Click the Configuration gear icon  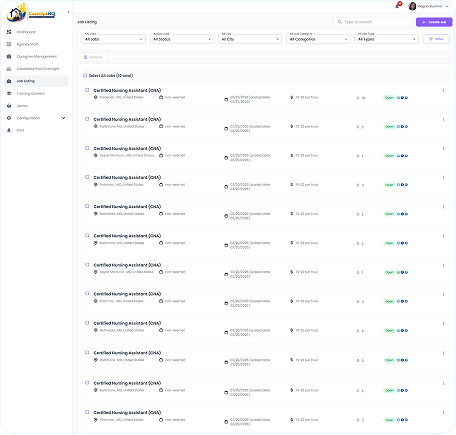[9, 118]
